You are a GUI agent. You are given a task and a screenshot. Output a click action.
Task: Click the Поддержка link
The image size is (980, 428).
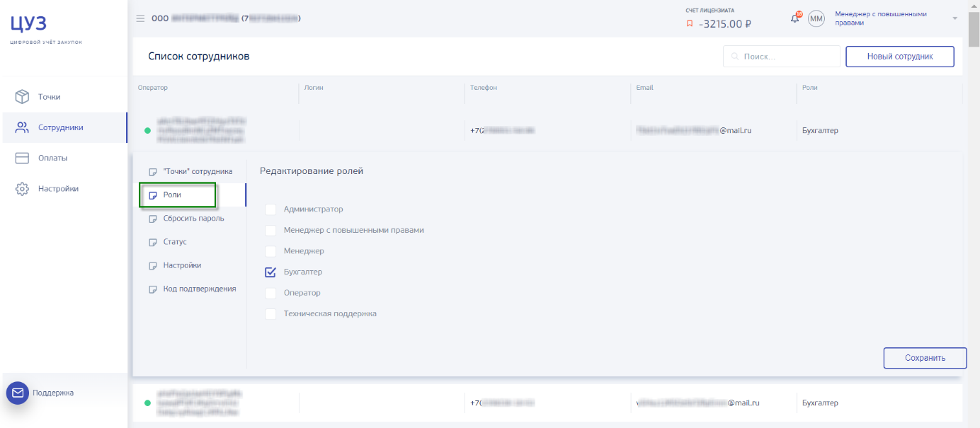pos(53,393)
